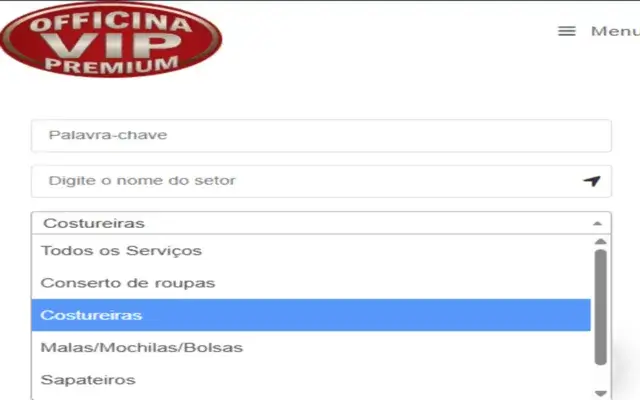Click the Palavra-chave placeholder text

coord(108,135)
